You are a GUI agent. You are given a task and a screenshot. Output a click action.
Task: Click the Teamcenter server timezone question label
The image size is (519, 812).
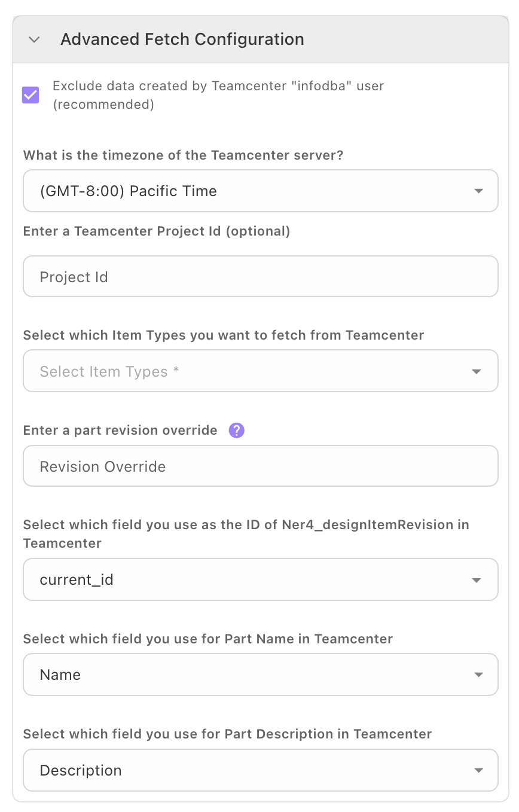[x=183, y=155]
